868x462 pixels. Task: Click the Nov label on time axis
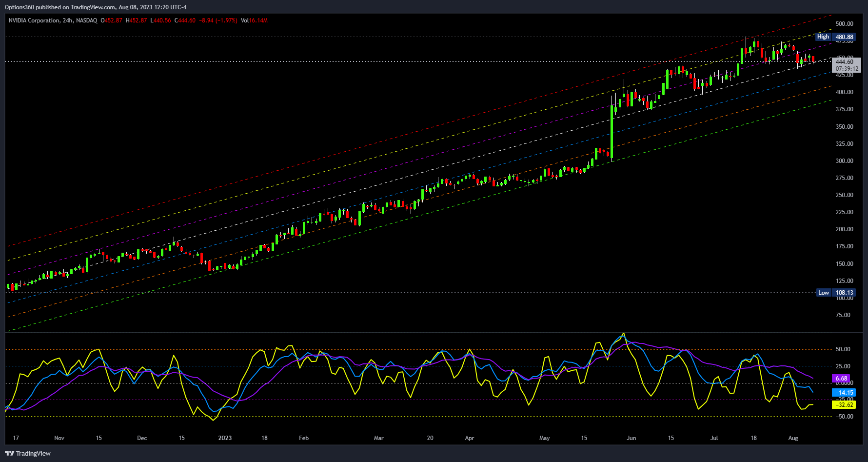59,438
